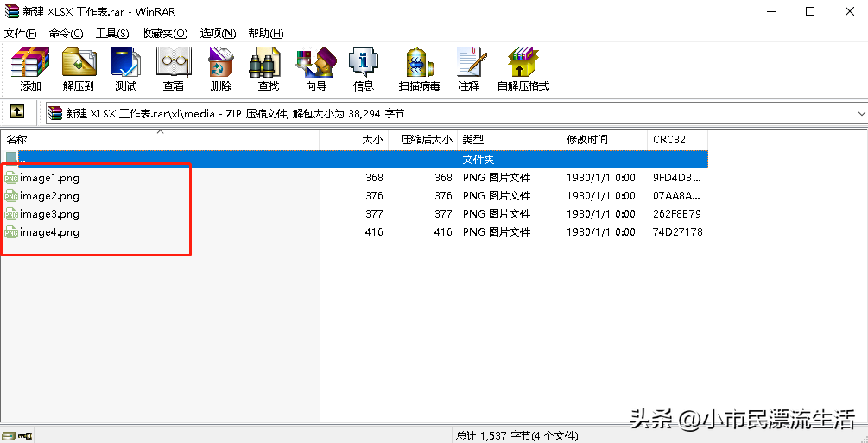
Task: Go up one folder level button
Action: click(x=17, y=112)
